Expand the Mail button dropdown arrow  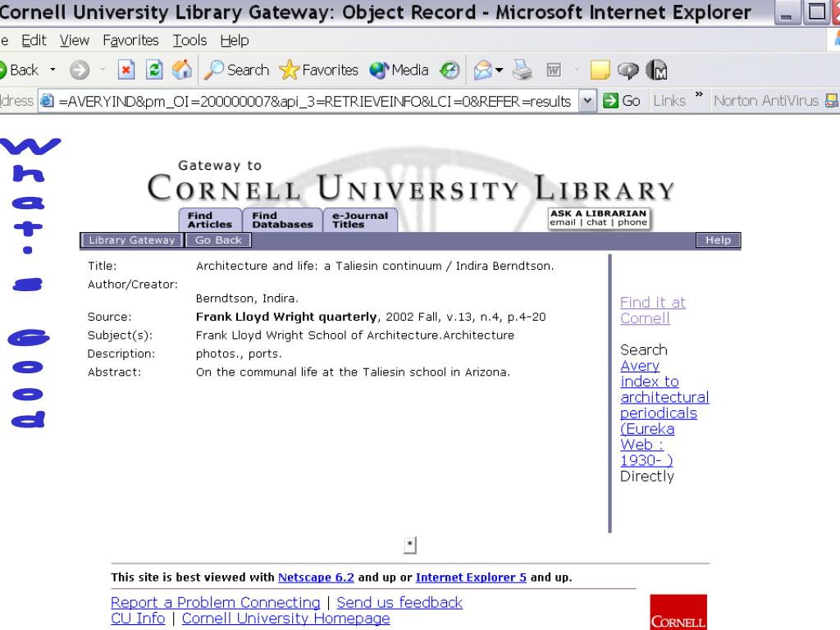click(x=500, y=71)
